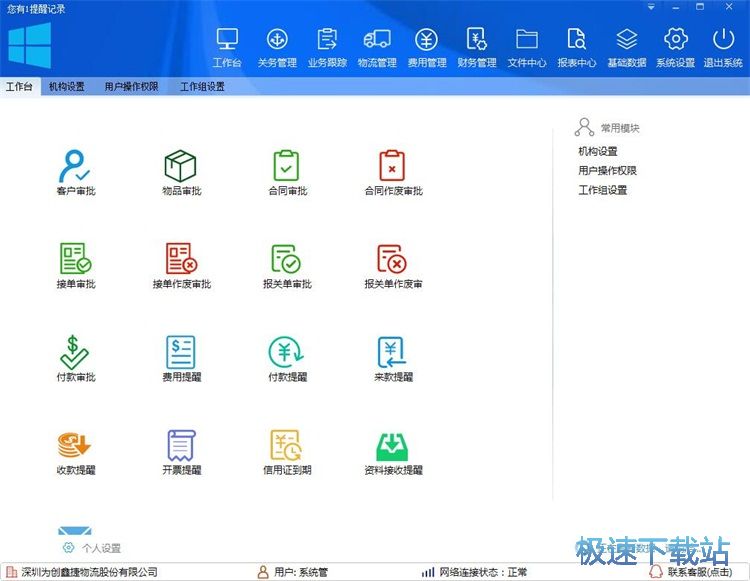Screen dimensions: 750x581
Task: Click 联系客服(点击) in status bar
Action: point(700,572)
